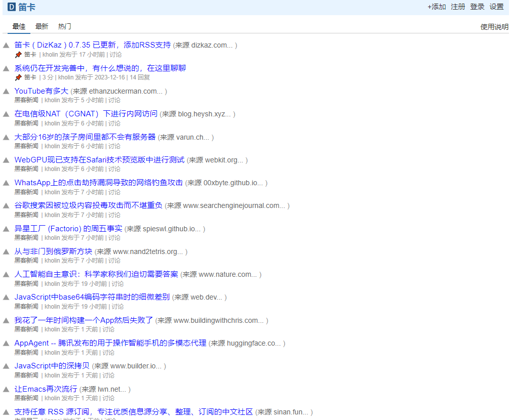Upvote the YouTube有多大 post
This screenshot has width=511, height=420.
coord(6,91)
